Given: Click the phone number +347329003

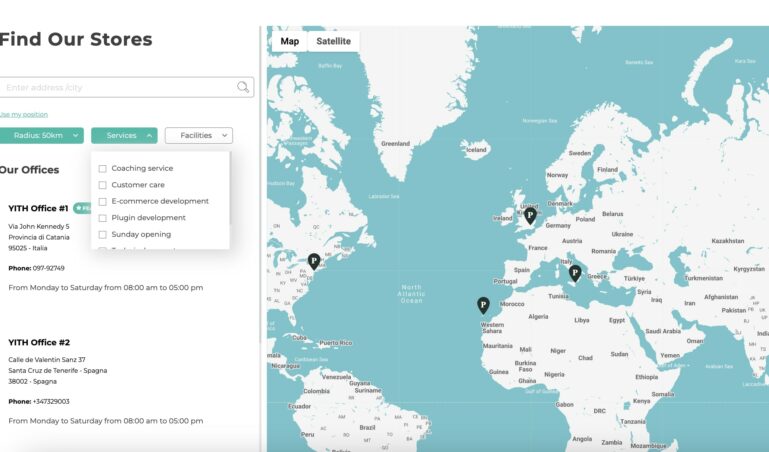Looking at the screenshot, I should coord(51,402).
